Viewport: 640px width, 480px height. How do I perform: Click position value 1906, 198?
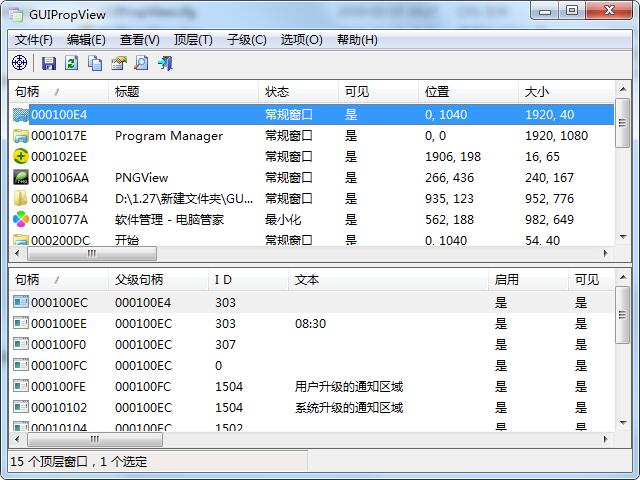pos(453,157)
